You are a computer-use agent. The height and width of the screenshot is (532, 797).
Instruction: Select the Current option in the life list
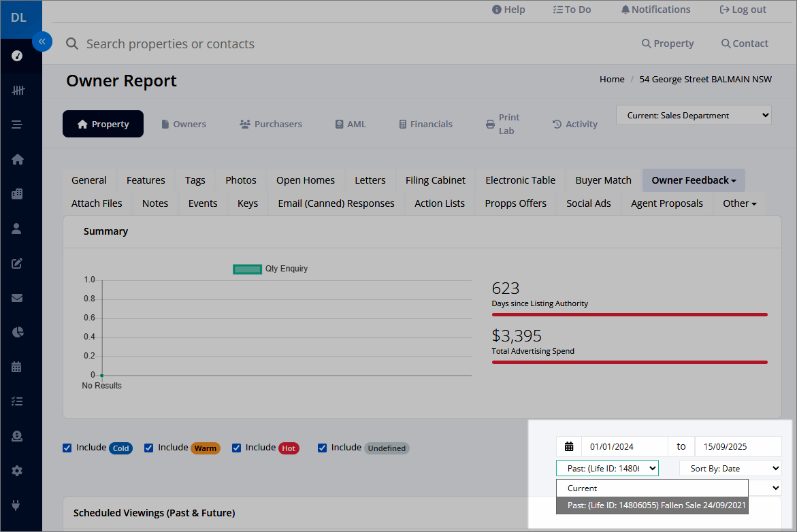652,488
